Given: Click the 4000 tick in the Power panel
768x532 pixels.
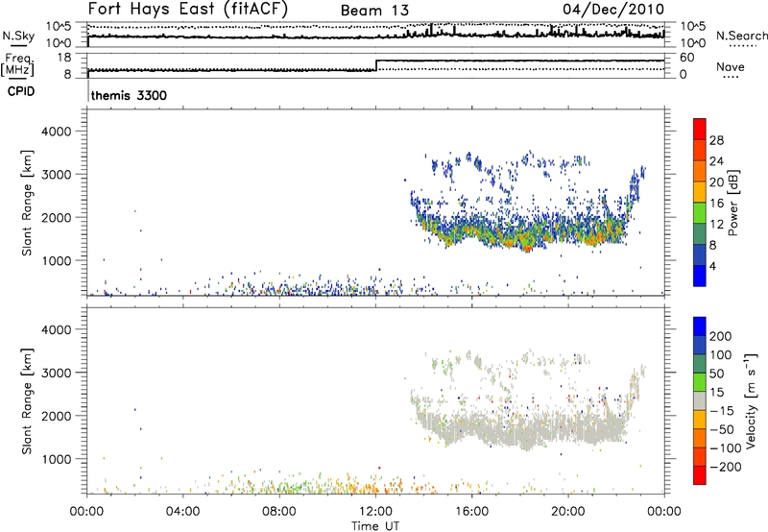Looking at the screenshot, I should point(56,132).
